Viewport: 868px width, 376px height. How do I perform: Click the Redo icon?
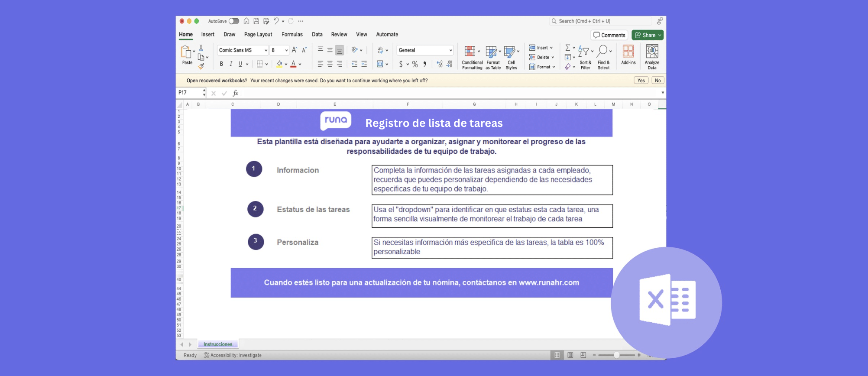pyautogui.click(x=291, y=21)
